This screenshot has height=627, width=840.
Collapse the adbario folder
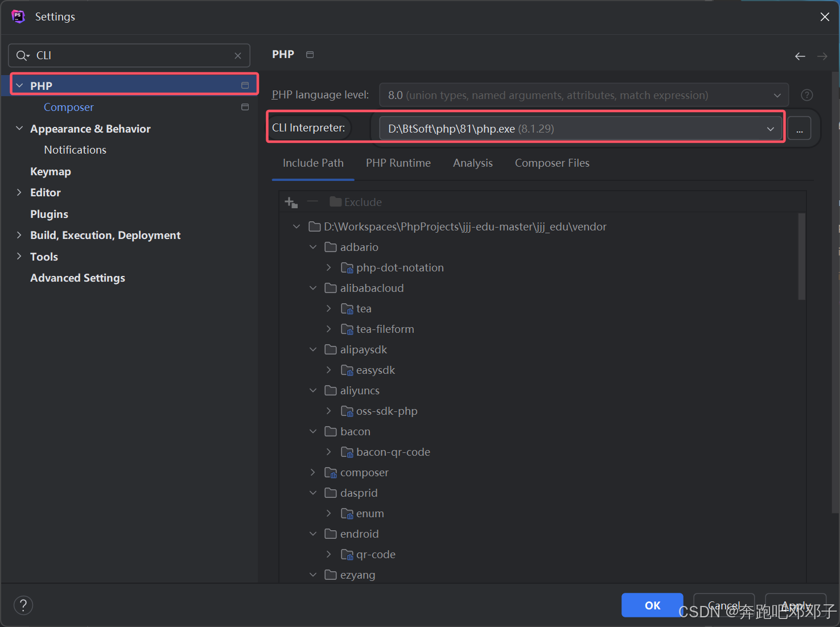313,247
